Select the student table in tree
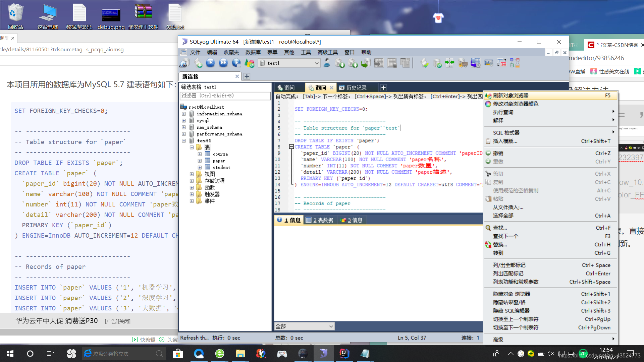The image size is (644, 362). tap(221, 168)
